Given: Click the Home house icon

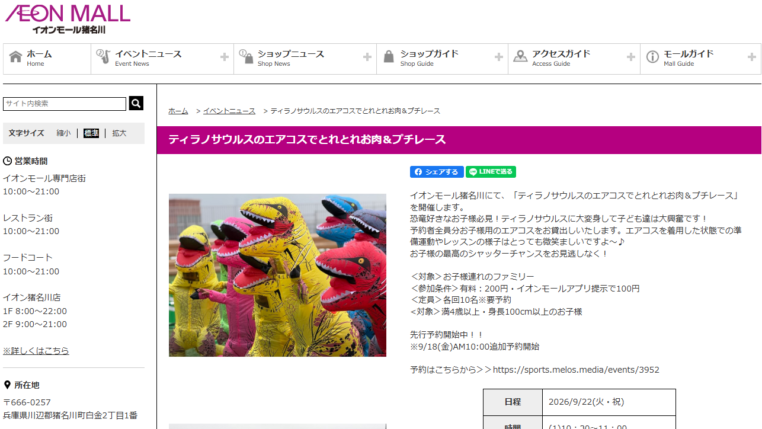Looking at the screenshot, I should 16,57.
